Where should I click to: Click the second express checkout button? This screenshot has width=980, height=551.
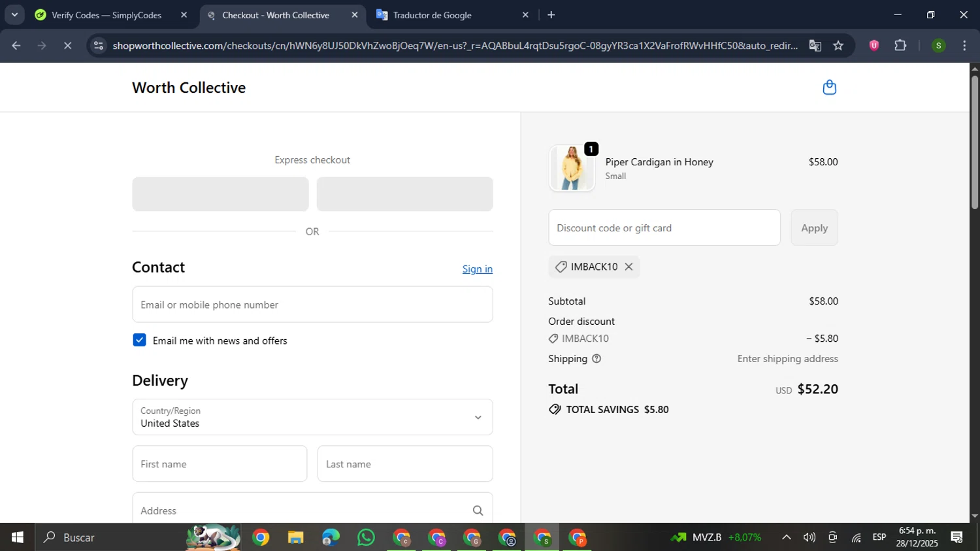point(404,194)
